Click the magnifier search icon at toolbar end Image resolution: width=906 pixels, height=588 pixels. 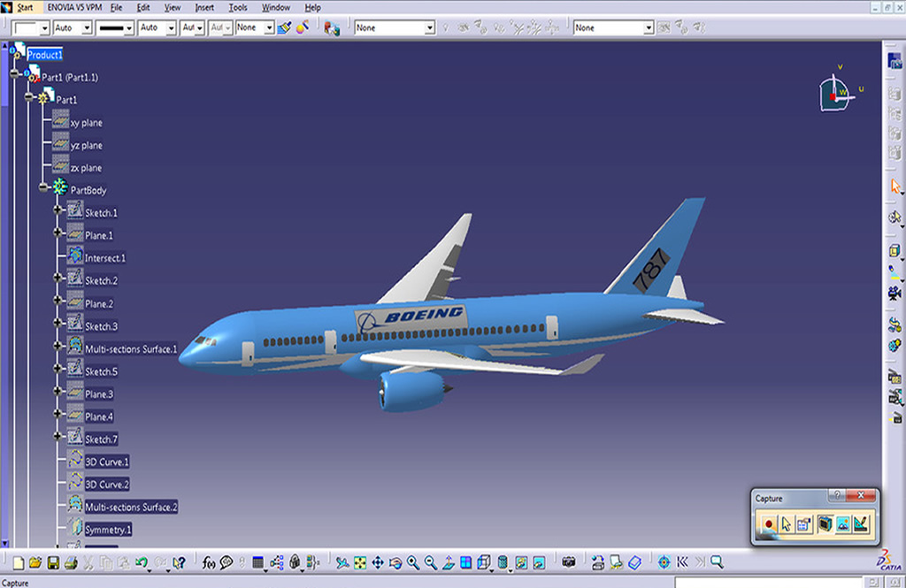pyautogui.click(x=717, y=562)
